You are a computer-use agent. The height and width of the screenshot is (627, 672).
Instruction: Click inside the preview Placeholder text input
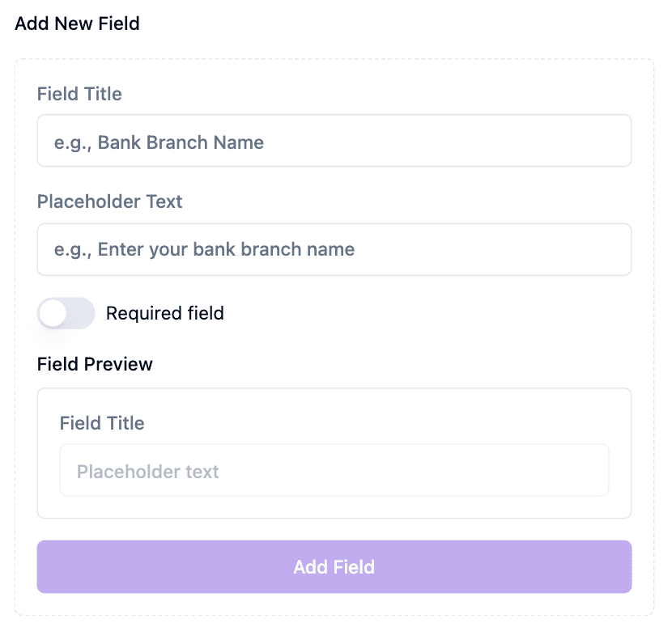(x=334, y=470)
